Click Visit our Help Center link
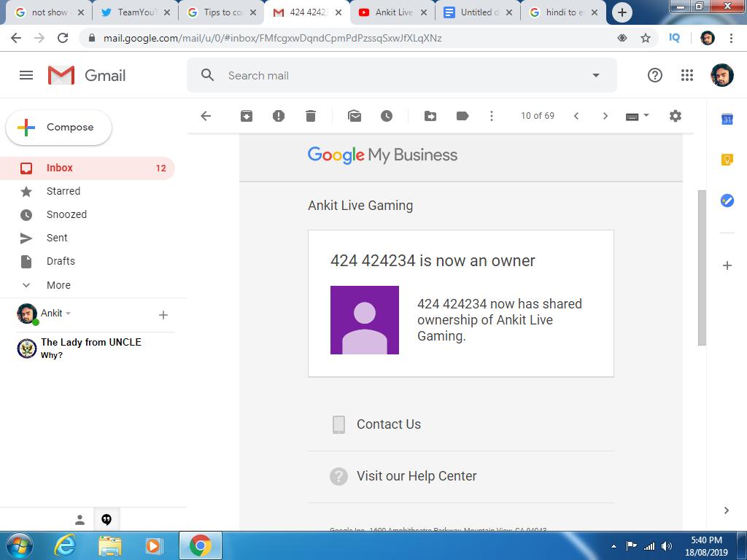 417,476
